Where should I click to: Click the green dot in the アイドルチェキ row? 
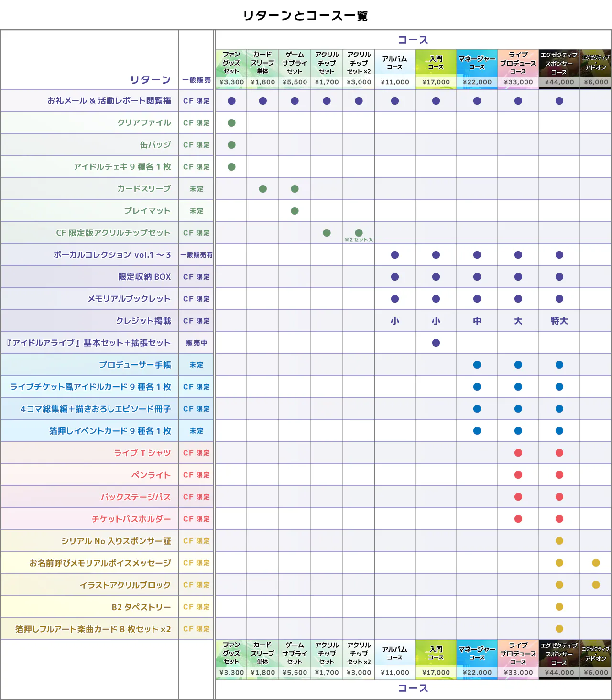(232, 167)
